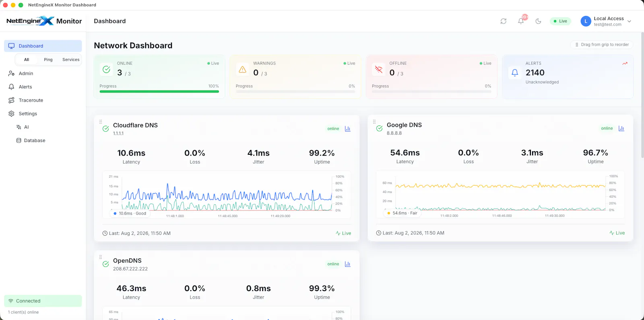Click Google DNS card Live pulse indicator
644x320 pixels.
tap(617, 233)
